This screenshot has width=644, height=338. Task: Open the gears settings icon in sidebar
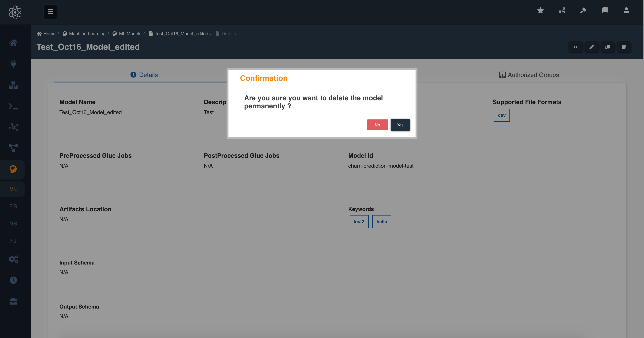tap(13, 259)
